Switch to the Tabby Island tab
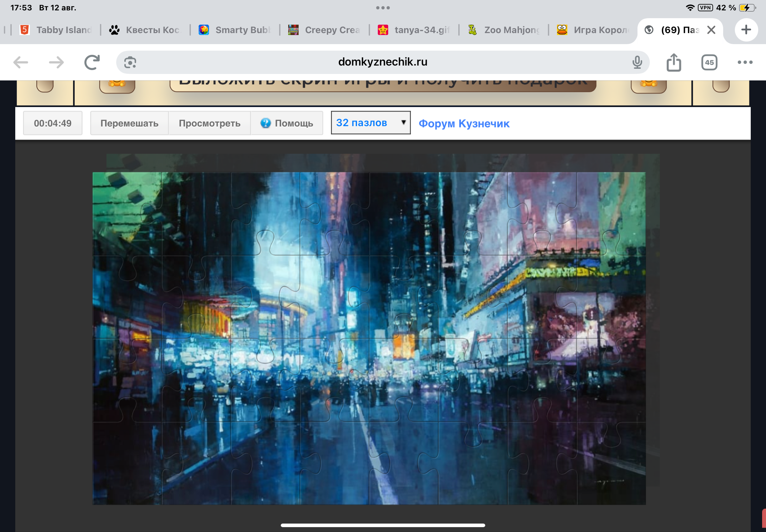Viewport: 766px width, 532px height. [56, 30]
